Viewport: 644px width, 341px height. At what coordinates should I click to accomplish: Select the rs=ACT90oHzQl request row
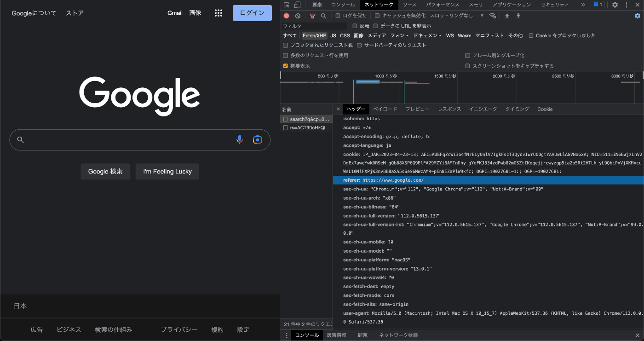point(307,128)
